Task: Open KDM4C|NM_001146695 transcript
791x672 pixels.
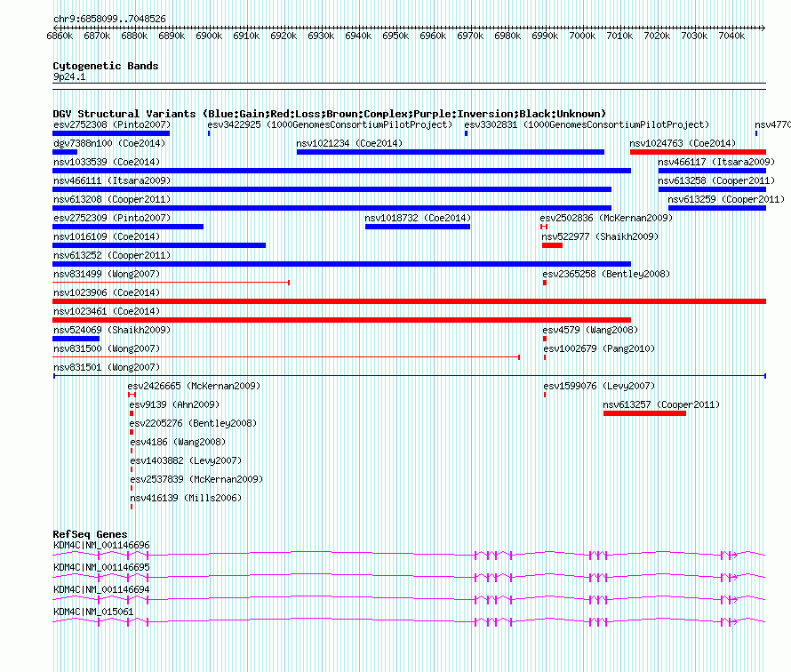Action: pyautogui.click(x=101, y=568)
